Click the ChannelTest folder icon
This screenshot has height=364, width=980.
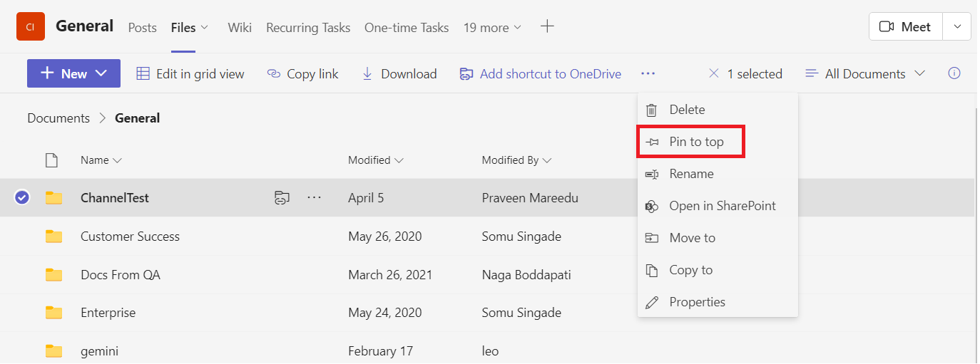pyautogui.click(x=53, y=198)
